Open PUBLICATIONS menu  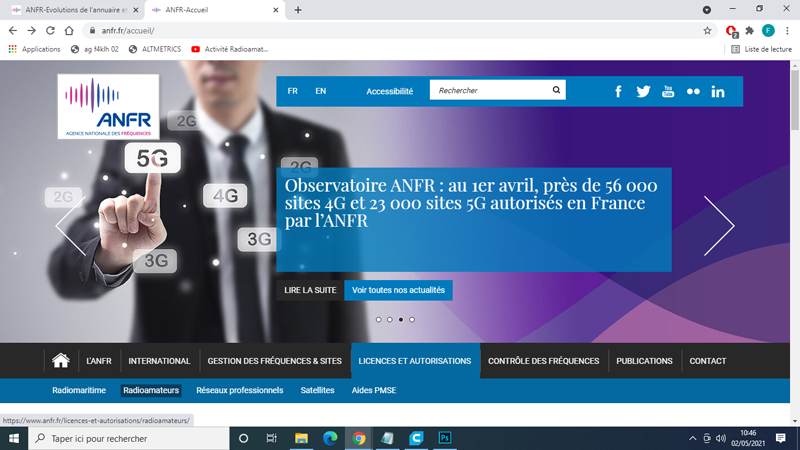tap(644, 361)
